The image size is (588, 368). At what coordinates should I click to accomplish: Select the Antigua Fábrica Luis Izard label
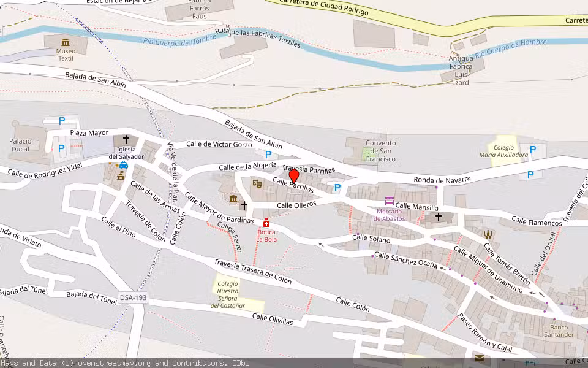coord(461,70)
